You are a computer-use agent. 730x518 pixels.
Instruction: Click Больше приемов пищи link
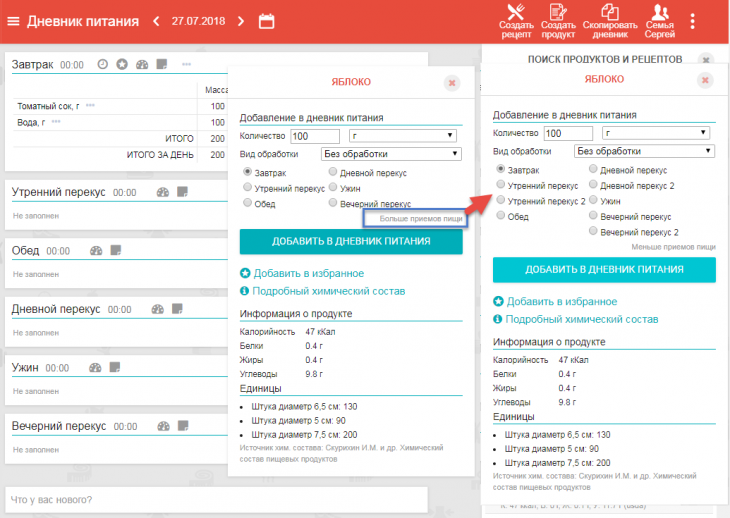(x=421, y=217)
